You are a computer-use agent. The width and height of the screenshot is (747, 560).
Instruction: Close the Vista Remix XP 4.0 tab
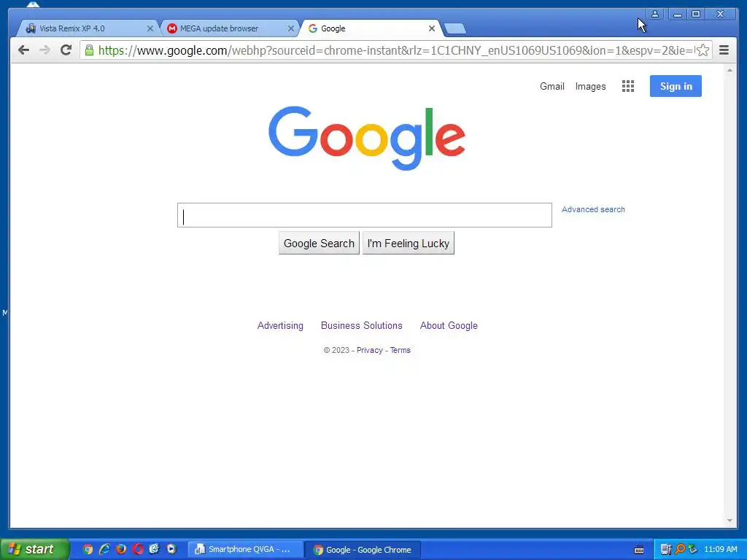pos(150,28)
